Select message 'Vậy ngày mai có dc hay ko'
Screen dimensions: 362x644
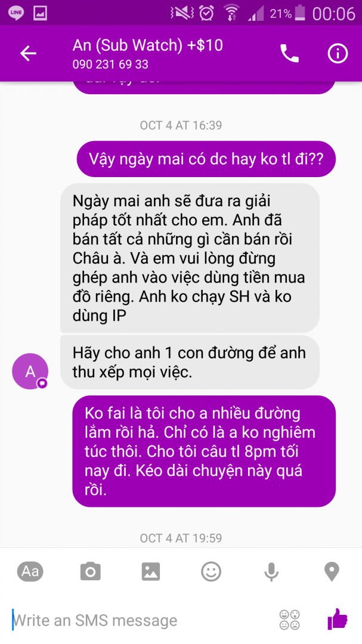pos(206,159)
